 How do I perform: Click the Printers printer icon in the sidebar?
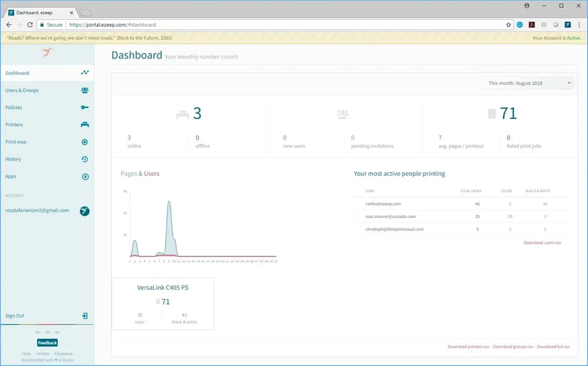pyautogui.click(x=85, y=125)
